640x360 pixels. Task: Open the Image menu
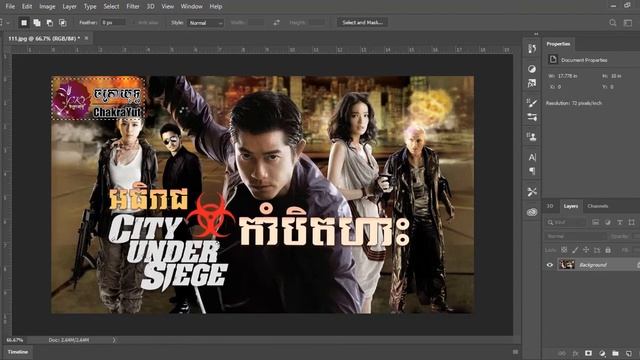tap(47, 7)
